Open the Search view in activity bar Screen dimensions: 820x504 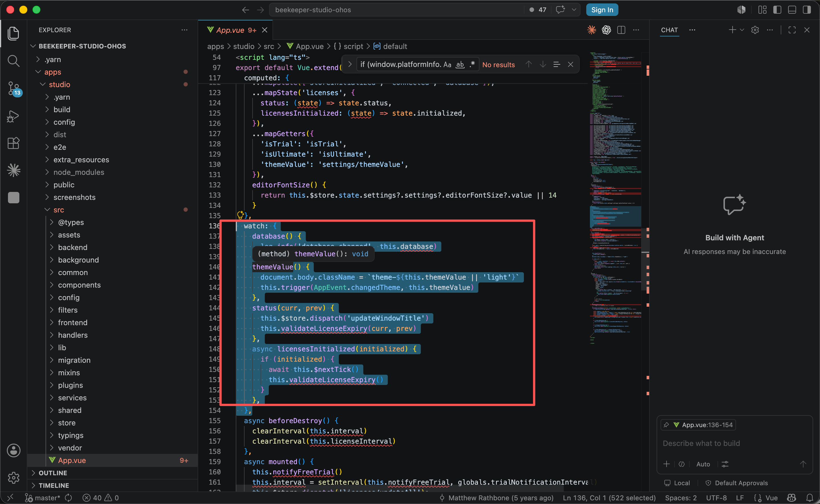(x=13, y=61)
